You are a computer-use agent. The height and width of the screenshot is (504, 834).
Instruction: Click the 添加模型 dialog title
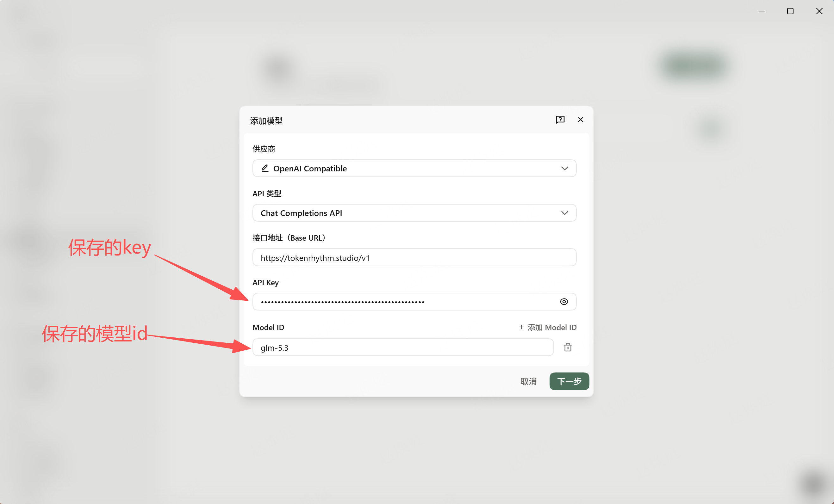coord(266,121)
